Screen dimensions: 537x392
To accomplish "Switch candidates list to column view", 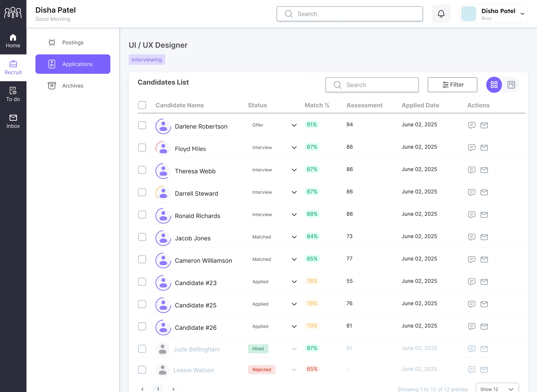I will (511, 85).
